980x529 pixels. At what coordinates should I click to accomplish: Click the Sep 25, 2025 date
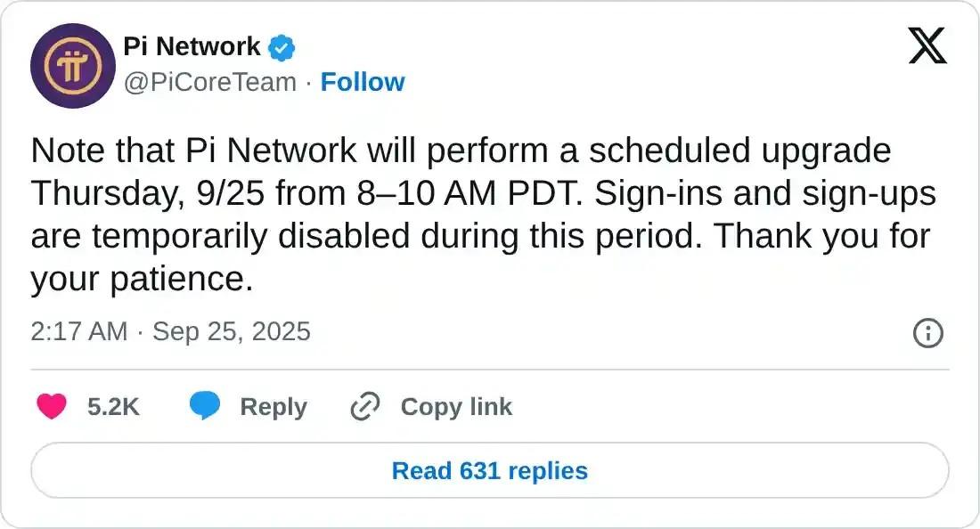tap(230, 331)
